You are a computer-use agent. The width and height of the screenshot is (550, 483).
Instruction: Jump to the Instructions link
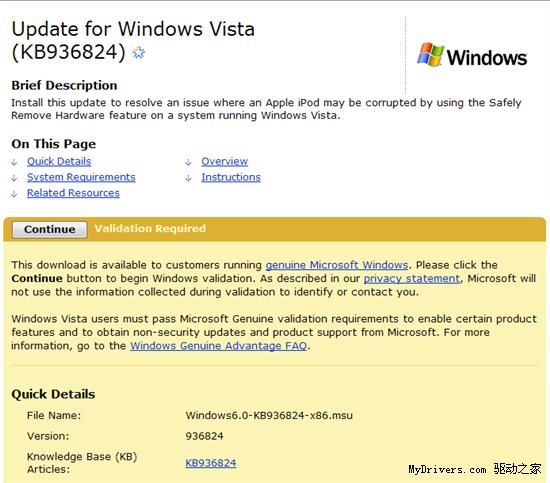pyautogui.click(x=231, y=177)
